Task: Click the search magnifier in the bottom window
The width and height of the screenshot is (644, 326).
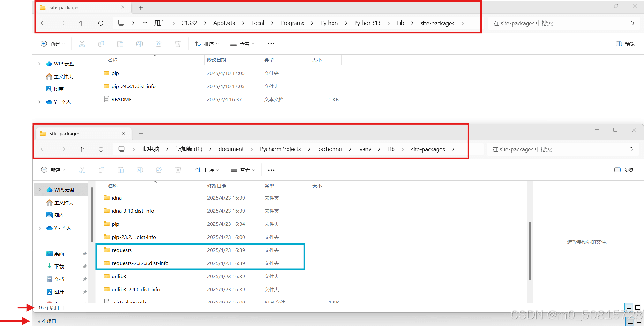Action: pyautogui.click(x=632, y=149)
